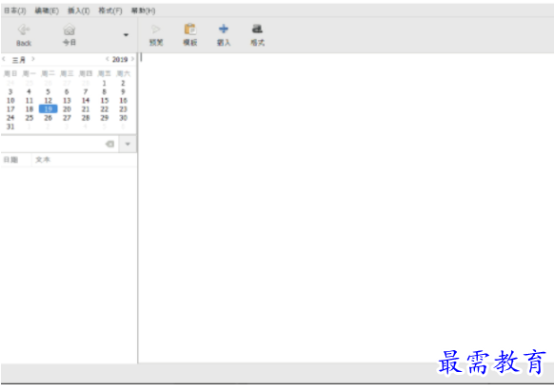Open the Format toolbar icon
The height and width of the screenshot is (392, 554).
click(x=257, y=29)
